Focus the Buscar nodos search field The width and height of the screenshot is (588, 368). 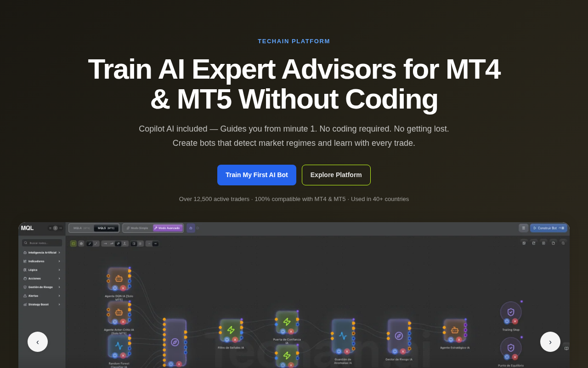pos(42,243)
